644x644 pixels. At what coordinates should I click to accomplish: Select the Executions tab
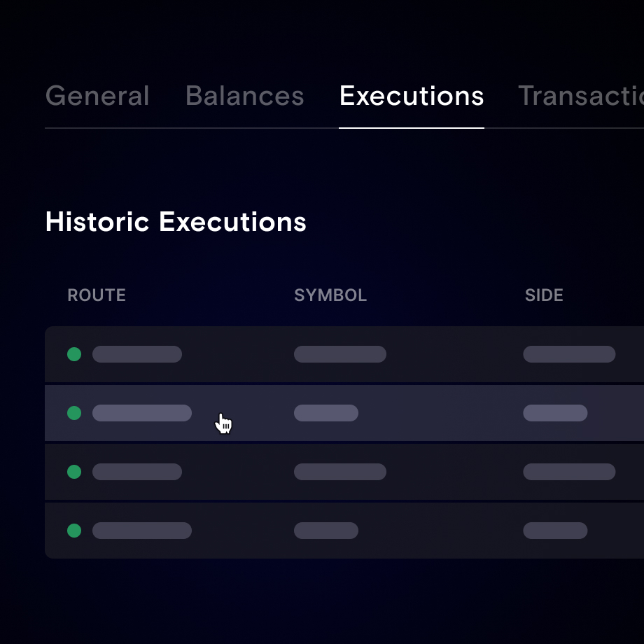tap(411, 96)
